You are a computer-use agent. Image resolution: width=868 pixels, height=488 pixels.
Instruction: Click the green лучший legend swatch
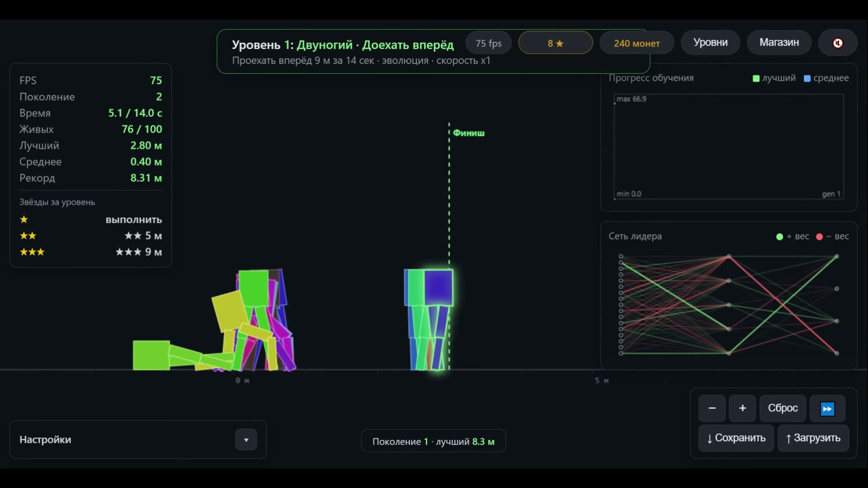point(756,78)
